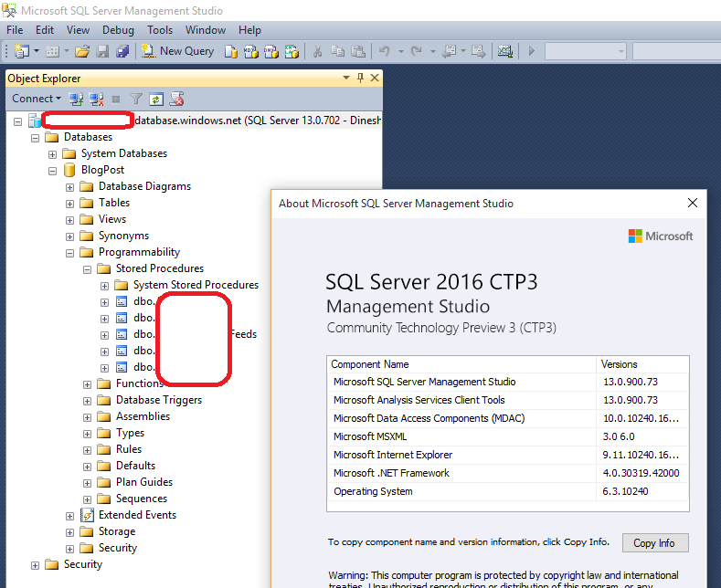Open the Tools menu
721x588 pixels.
pos(160,30)
